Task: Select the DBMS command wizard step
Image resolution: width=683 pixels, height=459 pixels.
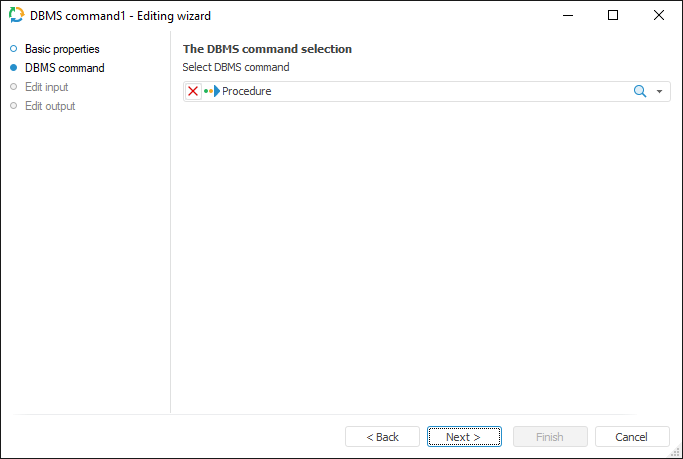Action: (64, 68)
